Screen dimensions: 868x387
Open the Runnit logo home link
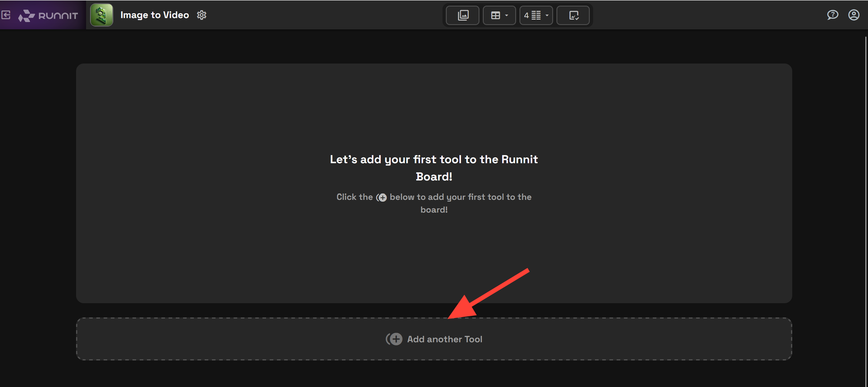click(x=48, y=16)
